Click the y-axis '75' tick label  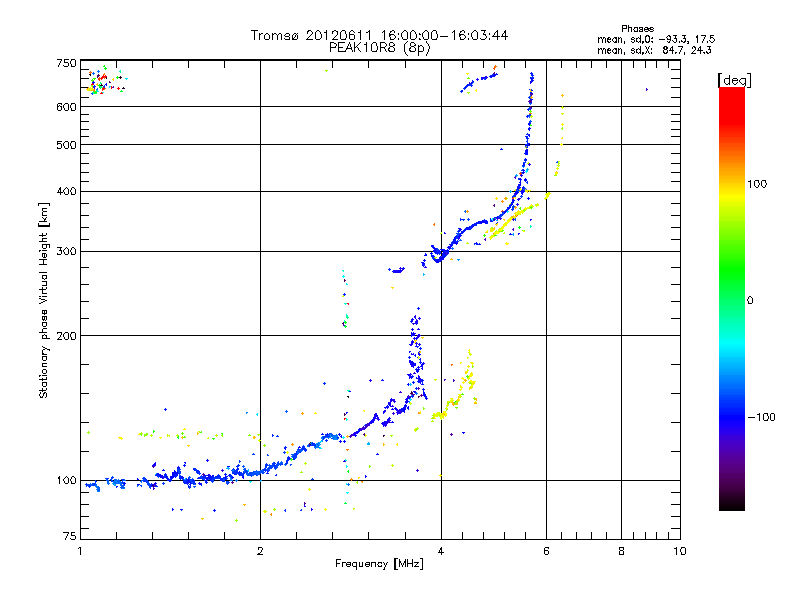coord(70,536)
